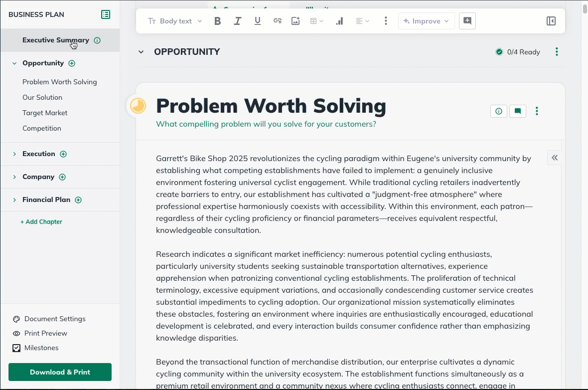
Task: Go to Our Solution section
Action: [42, 97]
